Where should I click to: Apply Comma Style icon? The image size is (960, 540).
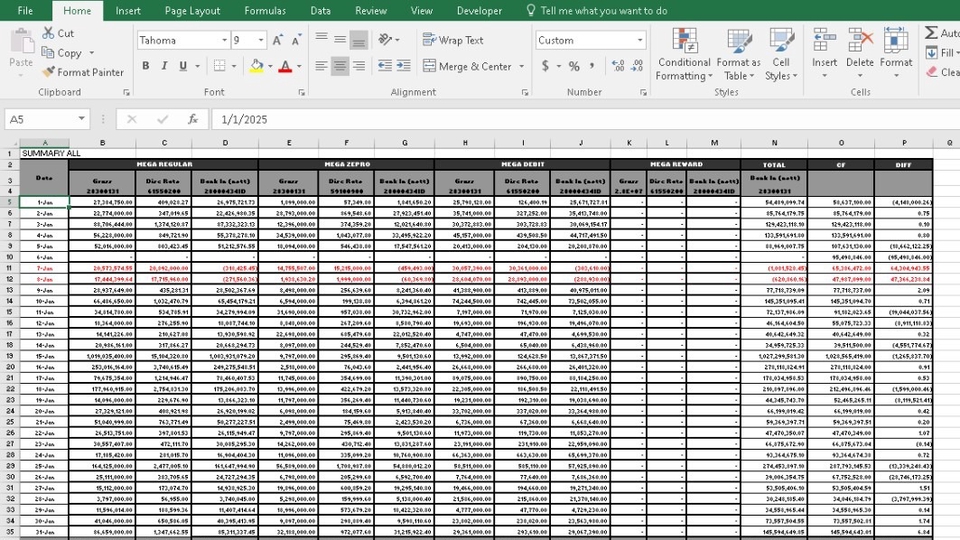[592, 66]
